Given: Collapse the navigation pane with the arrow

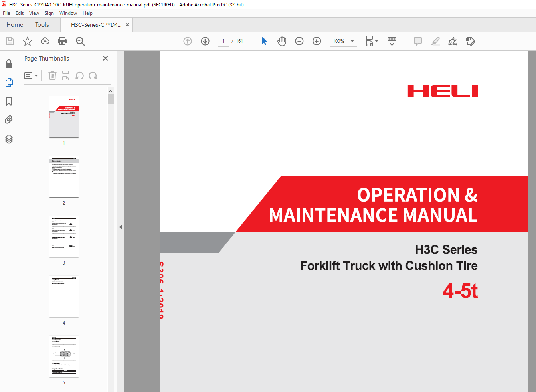Looking at the screenshot, I should tap(121, 227).
